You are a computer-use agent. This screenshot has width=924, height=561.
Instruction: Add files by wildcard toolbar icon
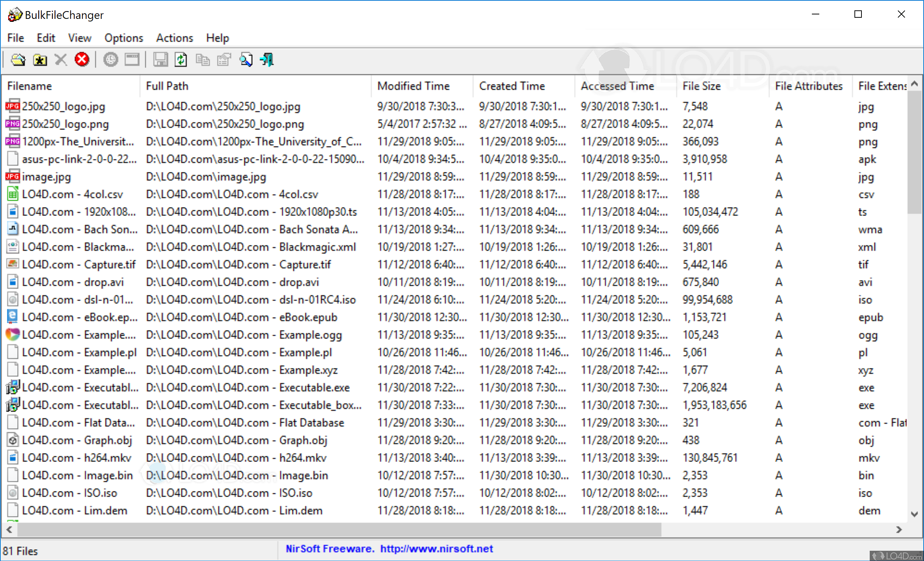pyautogui.click(x=40, y=60)
